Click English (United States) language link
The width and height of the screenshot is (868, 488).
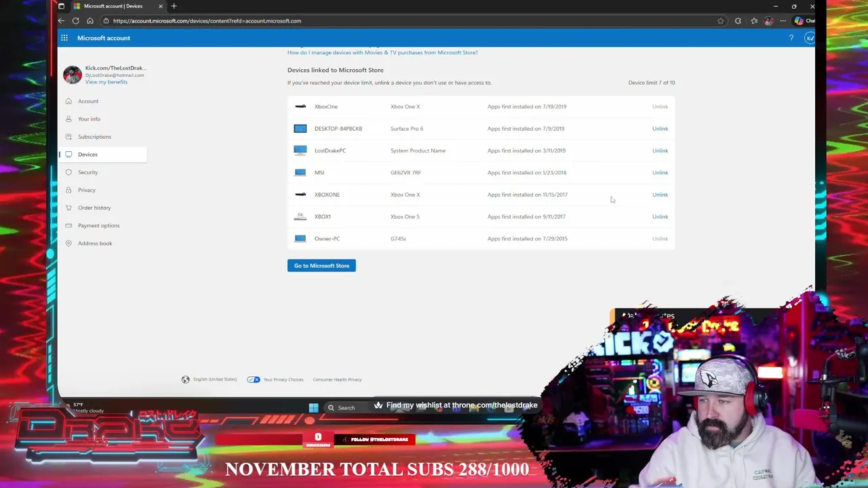215,380
